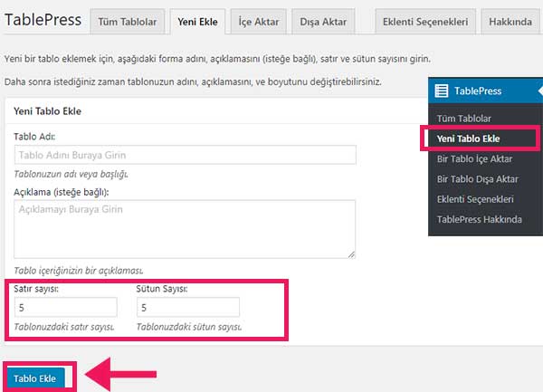This screenshot has width=543, height=392.
Task: Go to the Eklenti Seçenekleri tab
Action: [425, 22]
